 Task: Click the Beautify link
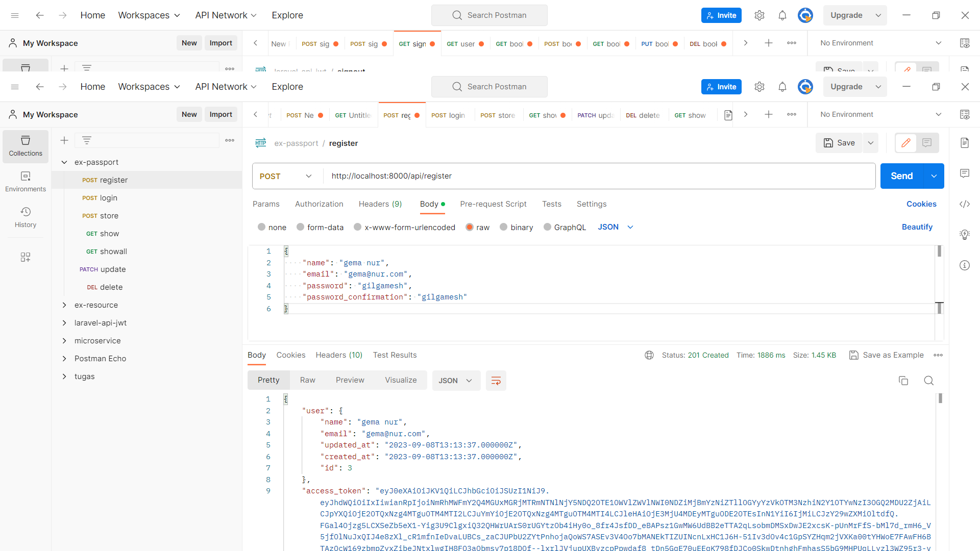pos(917,227)
